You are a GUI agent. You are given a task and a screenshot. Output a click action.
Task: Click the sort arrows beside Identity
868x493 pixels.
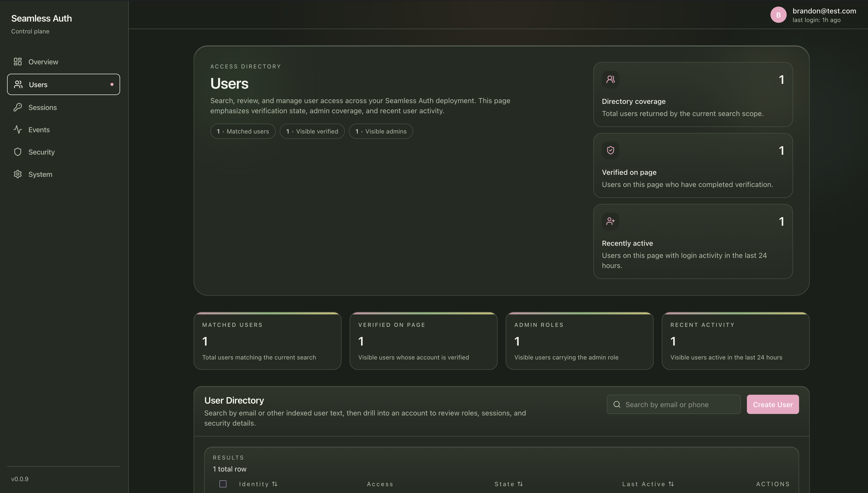click(275, 484)
